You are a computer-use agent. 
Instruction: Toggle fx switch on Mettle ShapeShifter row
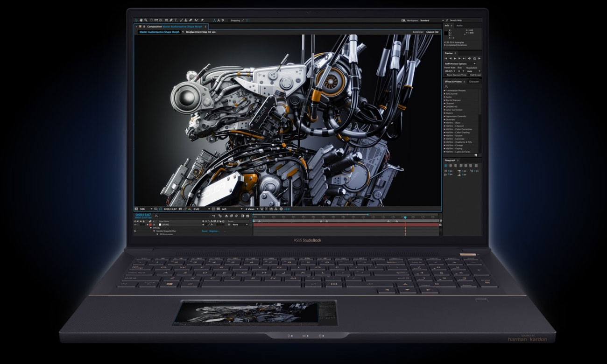pos(135,231)
